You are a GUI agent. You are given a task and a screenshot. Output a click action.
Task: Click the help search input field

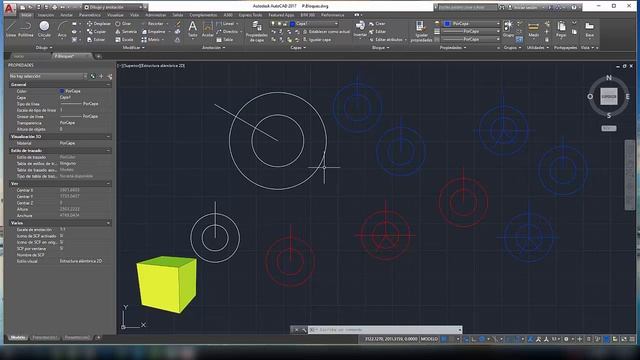point(467,7)
